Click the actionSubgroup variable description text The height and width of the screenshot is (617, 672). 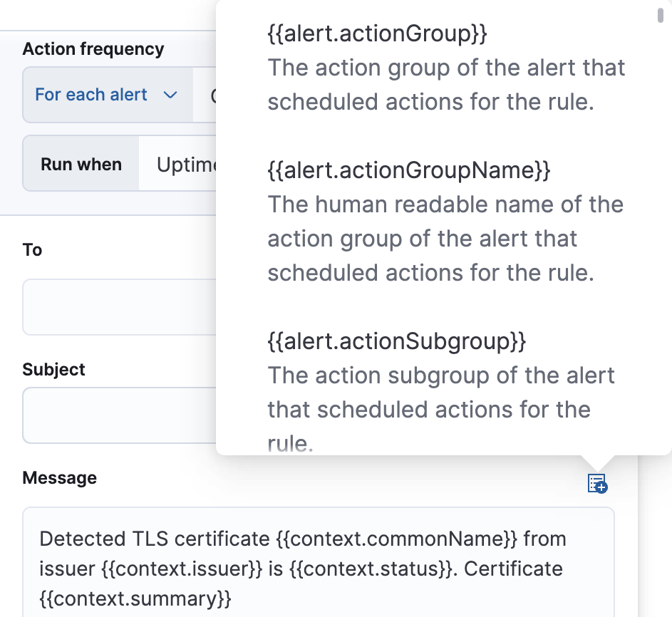(x=441, y=392)
